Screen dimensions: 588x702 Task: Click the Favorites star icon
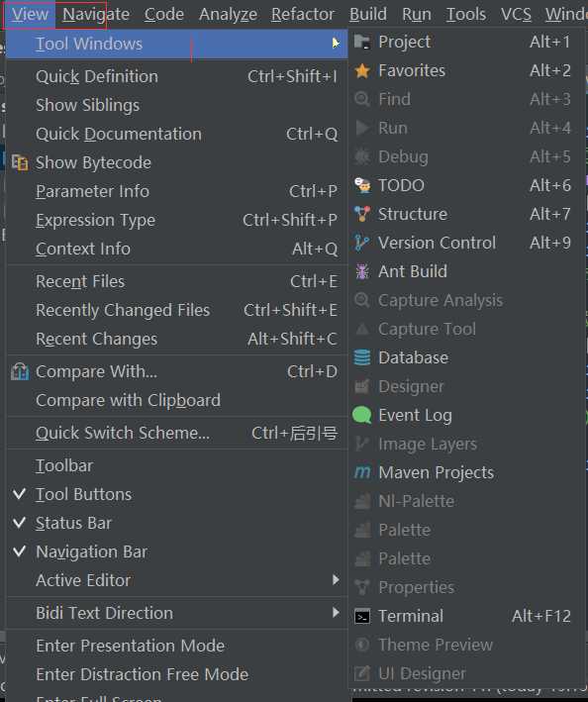pos(362,70)
